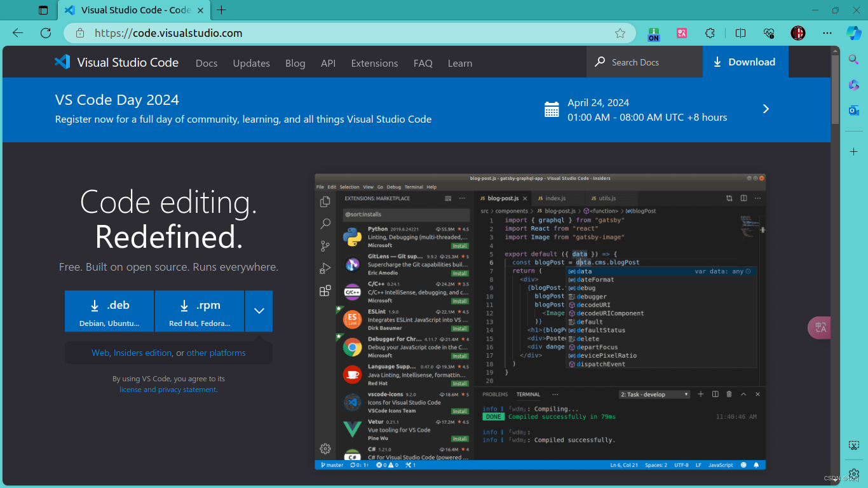Go back with the browser back arrow
Image resolution: width=868 pixels, height=488 pixels.
pyautogui.click(x=18, y=33)
